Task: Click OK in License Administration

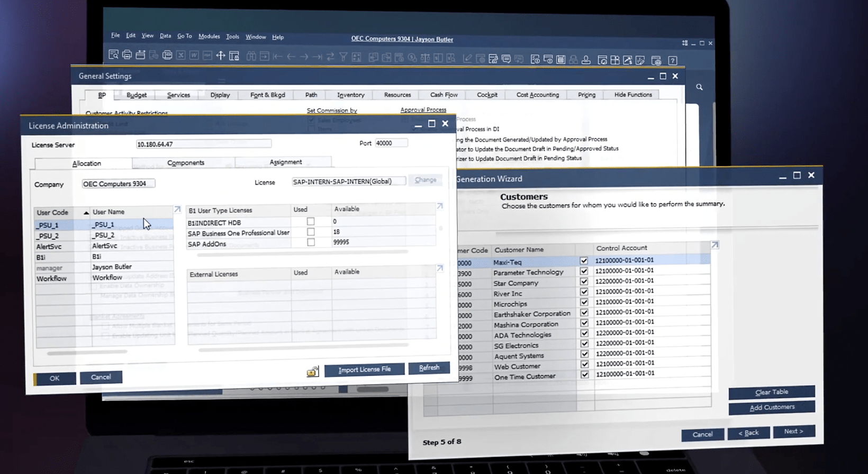Action: click(55, 378)
